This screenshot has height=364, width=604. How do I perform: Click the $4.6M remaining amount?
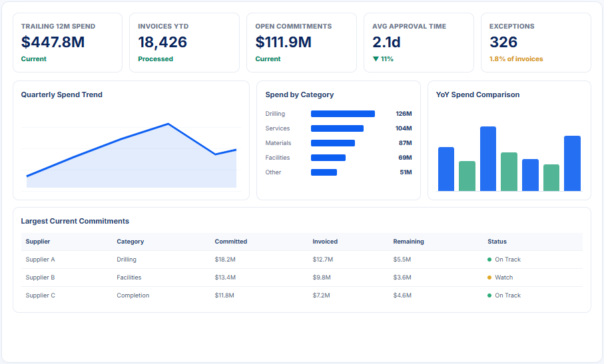(402, 295)
